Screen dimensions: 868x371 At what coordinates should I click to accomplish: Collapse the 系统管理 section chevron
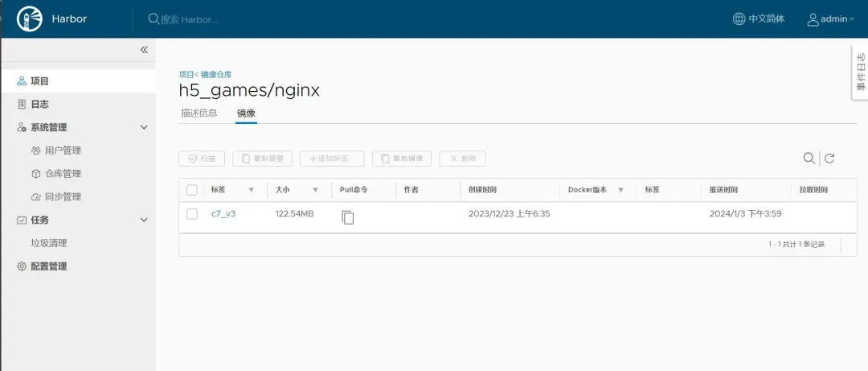[144, 127]
